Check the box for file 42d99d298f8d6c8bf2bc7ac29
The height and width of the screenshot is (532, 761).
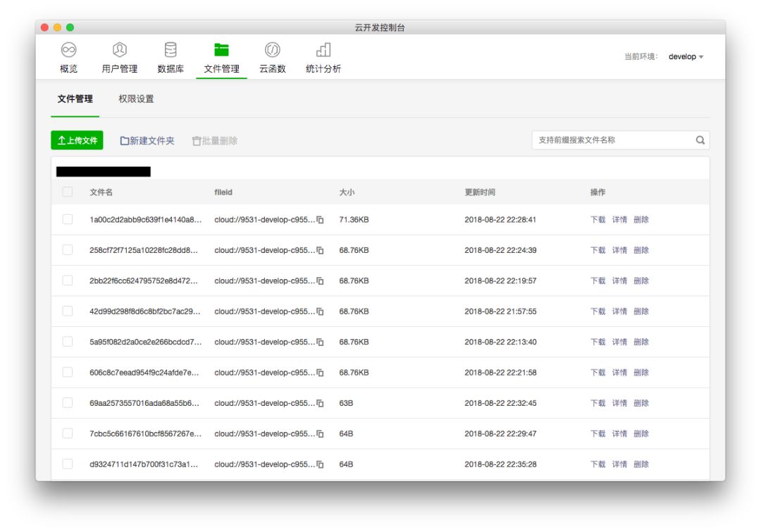[x=68, y=311]
